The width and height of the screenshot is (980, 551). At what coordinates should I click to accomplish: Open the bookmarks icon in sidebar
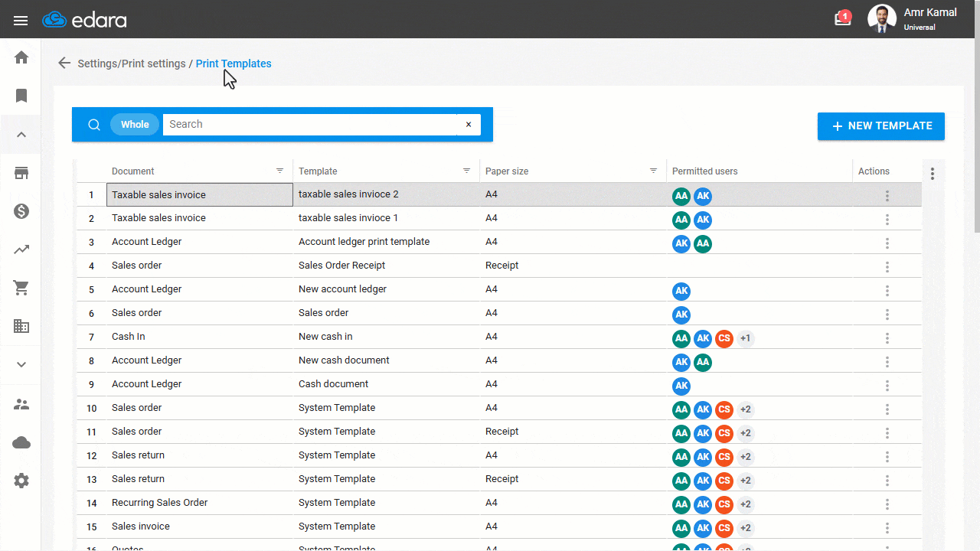coord(21,96)
